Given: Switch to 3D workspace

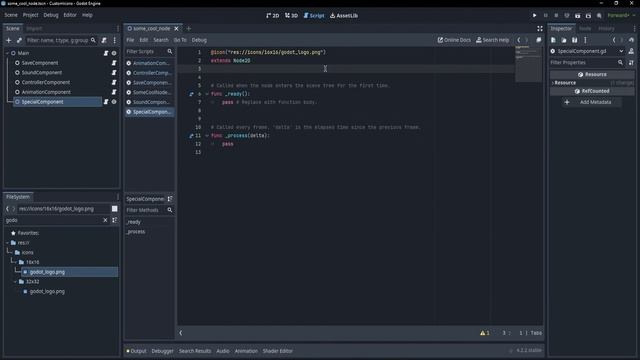Looking at the screenshot, I should [291, 16].
